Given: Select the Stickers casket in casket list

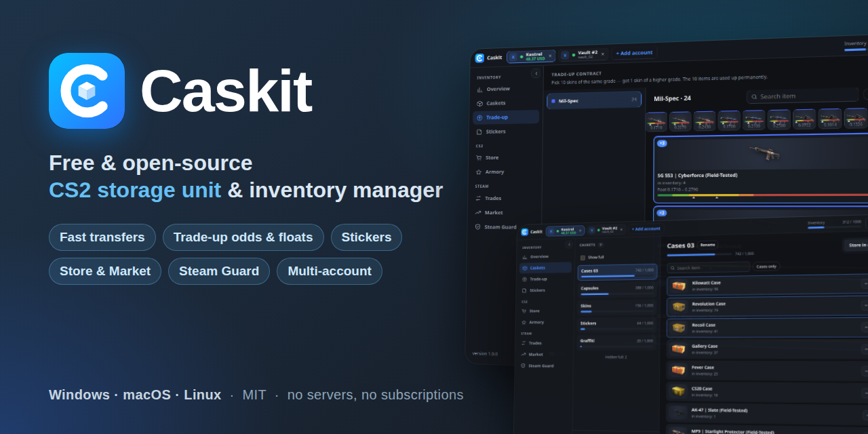Looking at the screenshot, I should 617,325.
